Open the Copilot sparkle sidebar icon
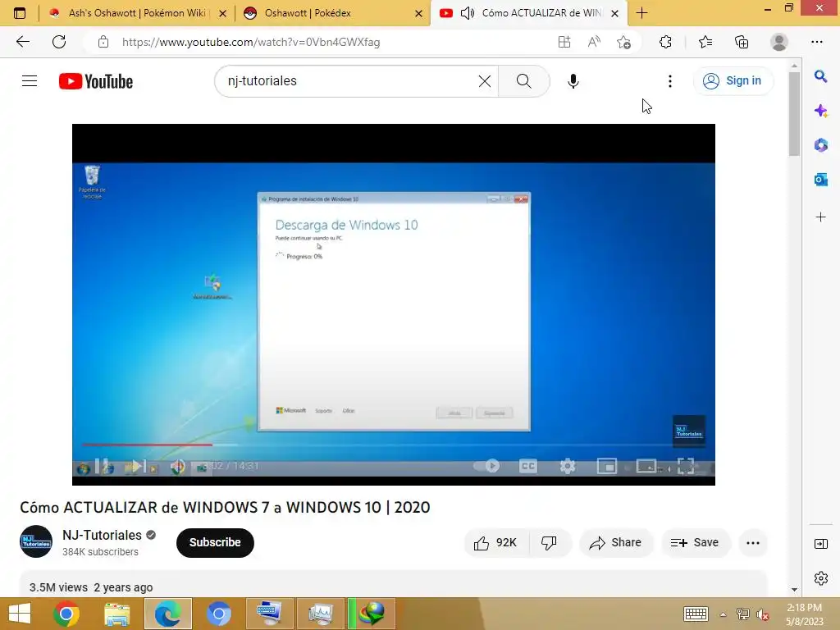 point(820,111)
